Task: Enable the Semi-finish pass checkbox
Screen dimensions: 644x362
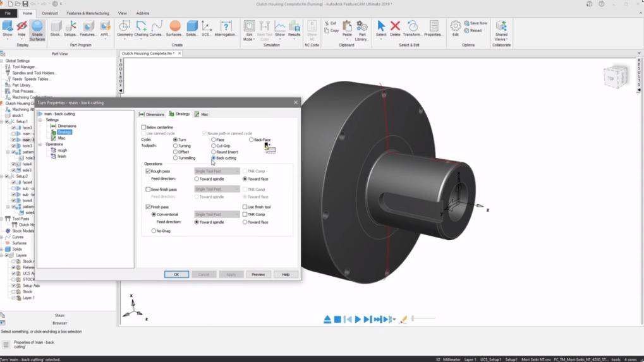Action: point(148,189)
